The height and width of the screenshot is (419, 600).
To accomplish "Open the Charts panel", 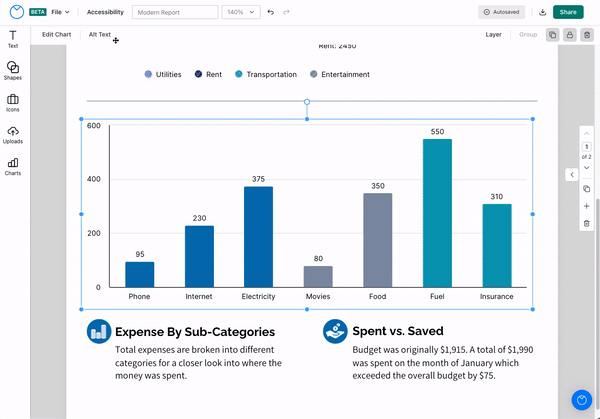I will pyautogui.click(x=13, y=166).
